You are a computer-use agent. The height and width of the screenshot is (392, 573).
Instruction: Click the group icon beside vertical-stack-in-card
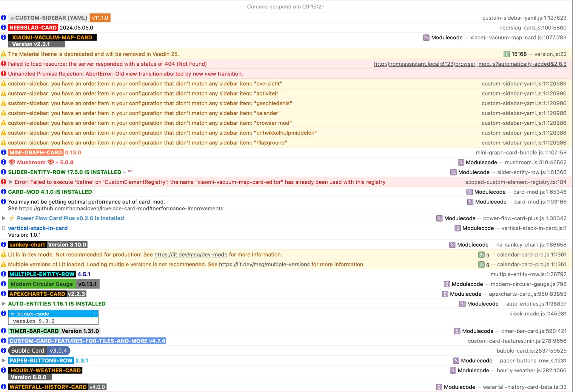click(4, 228)
